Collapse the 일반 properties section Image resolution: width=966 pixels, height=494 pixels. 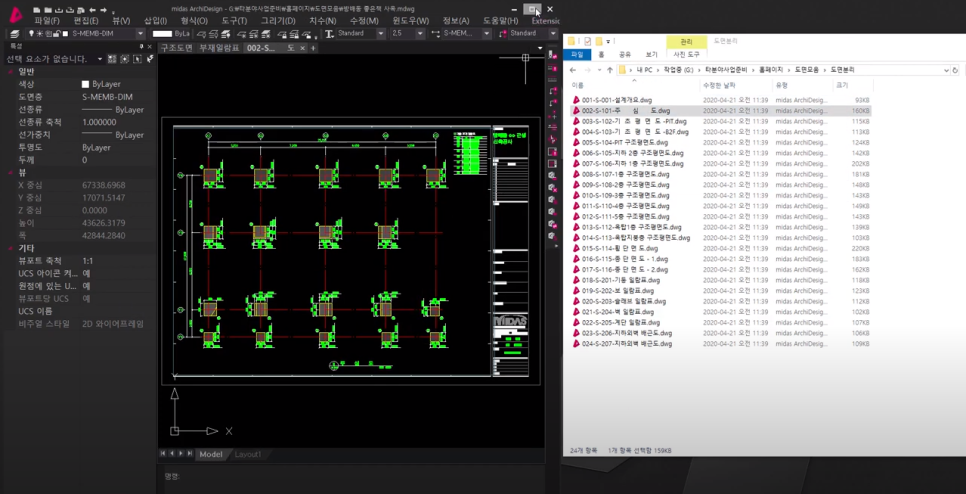(10, 71)
